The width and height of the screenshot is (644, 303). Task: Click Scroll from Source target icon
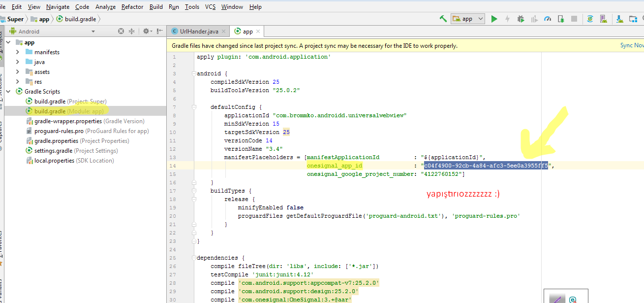[121, 31]
